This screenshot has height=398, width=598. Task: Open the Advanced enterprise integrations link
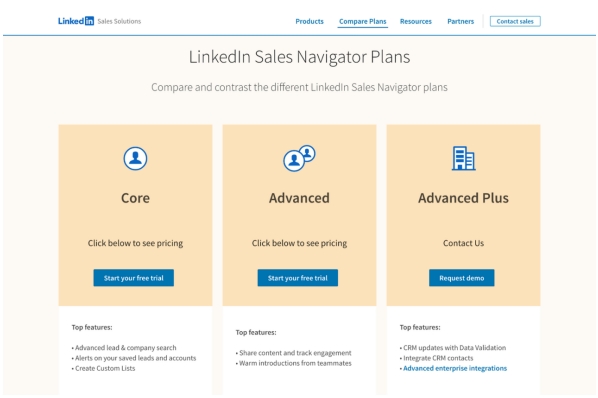(455, 368)
